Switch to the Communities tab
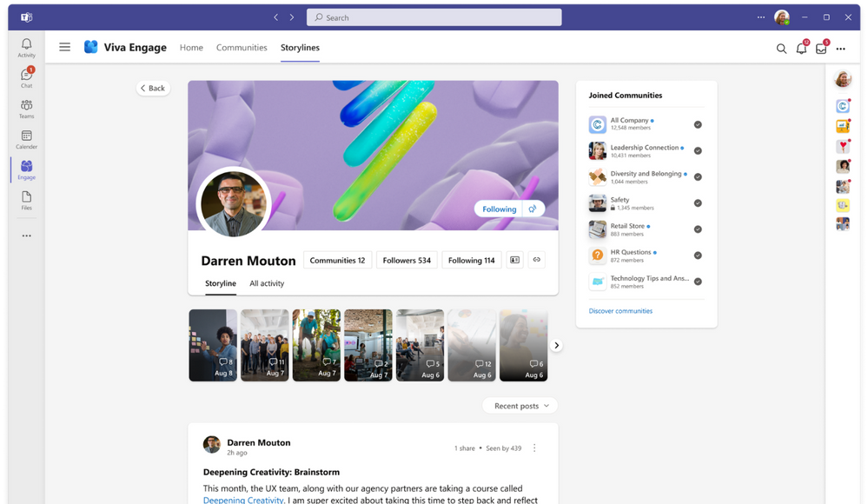Screen dimensions: 868x504 (242, 48)
